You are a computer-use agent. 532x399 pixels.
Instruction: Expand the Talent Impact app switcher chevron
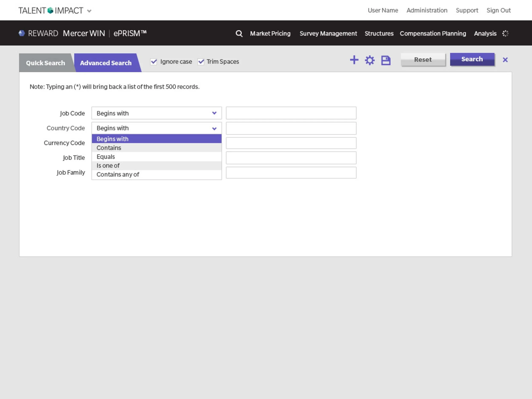(x=89, y=11)
